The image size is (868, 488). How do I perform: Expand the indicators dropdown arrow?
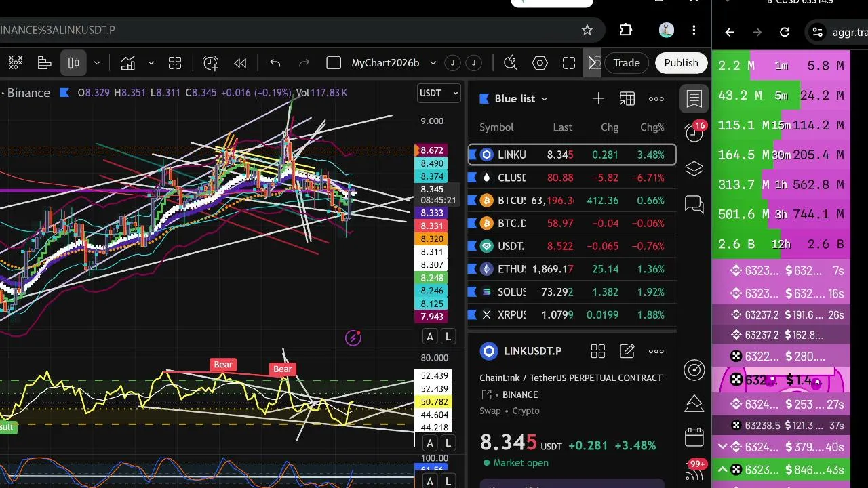coord(151,63)
